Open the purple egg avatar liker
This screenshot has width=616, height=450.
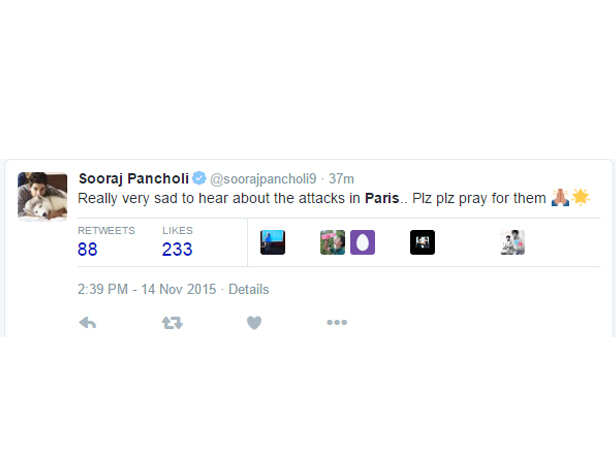pos(362,242)
